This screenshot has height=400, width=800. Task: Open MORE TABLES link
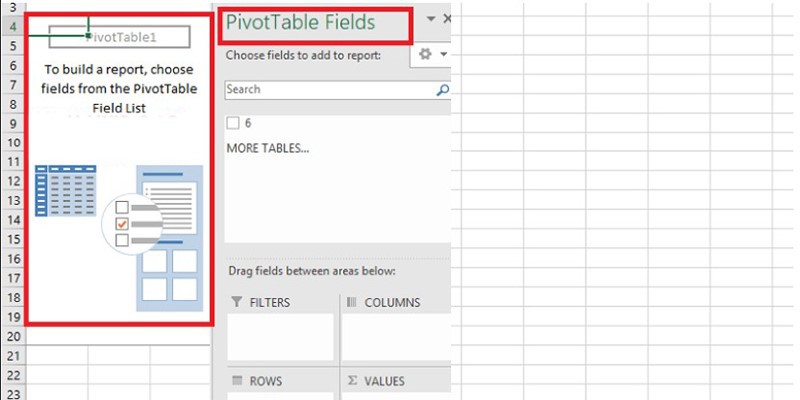[x=268, y=148]
